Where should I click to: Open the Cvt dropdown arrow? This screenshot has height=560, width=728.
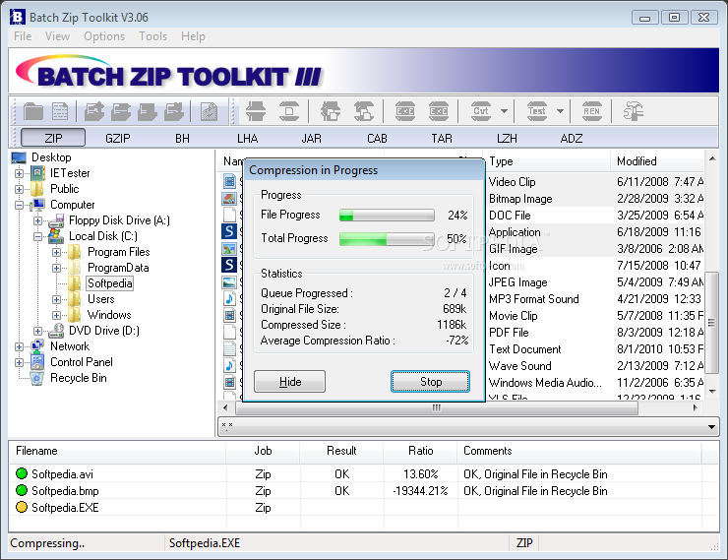[x=505, y=111]
